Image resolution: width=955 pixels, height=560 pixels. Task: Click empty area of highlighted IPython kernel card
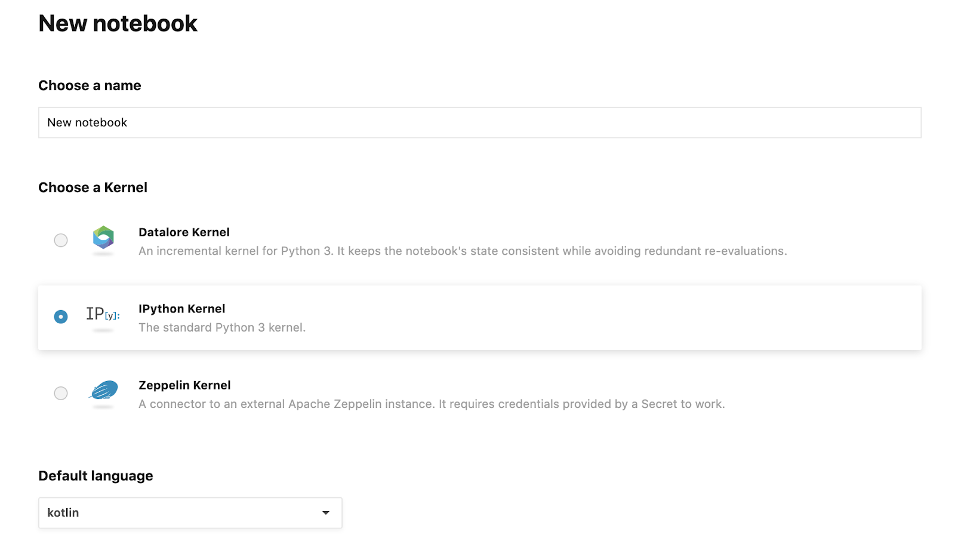(597, 318)
